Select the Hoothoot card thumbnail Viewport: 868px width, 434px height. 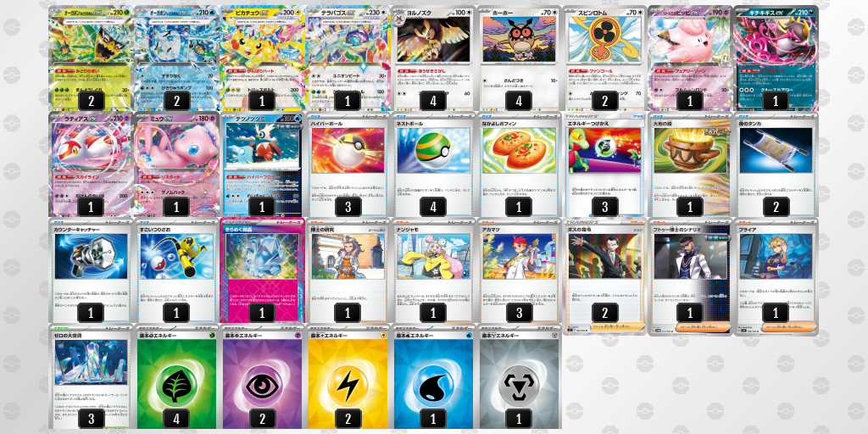(x=519, y=58)
